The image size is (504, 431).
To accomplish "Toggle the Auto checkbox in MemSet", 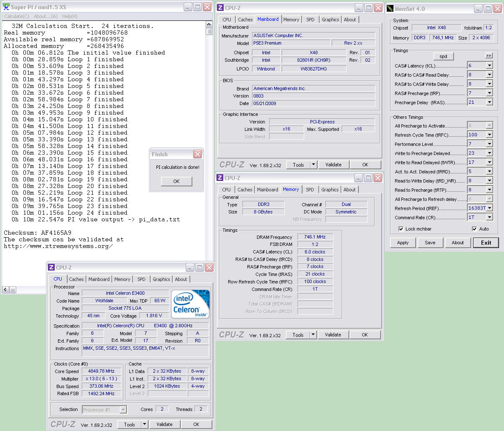I will (474, 229).
